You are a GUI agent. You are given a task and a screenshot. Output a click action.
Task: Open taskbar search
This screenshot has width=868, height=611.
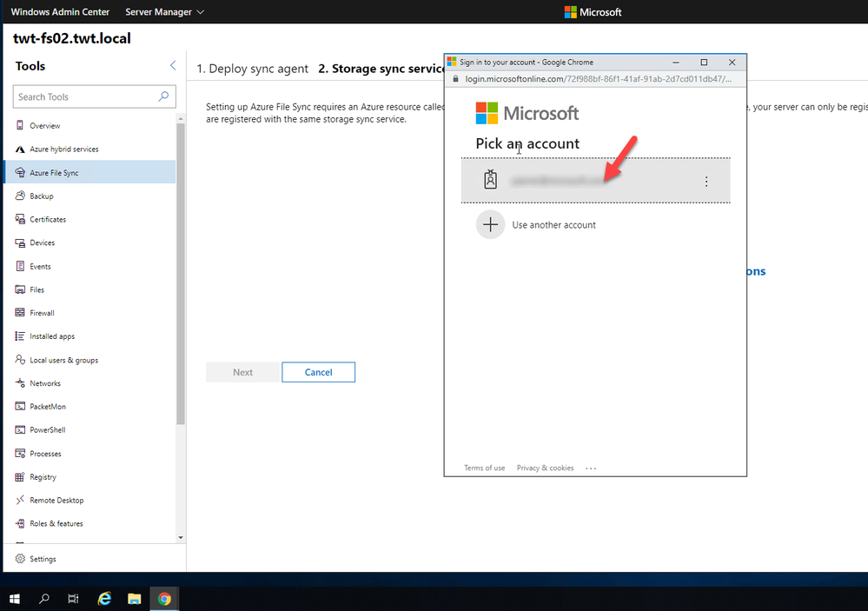(x=44, y=599)
